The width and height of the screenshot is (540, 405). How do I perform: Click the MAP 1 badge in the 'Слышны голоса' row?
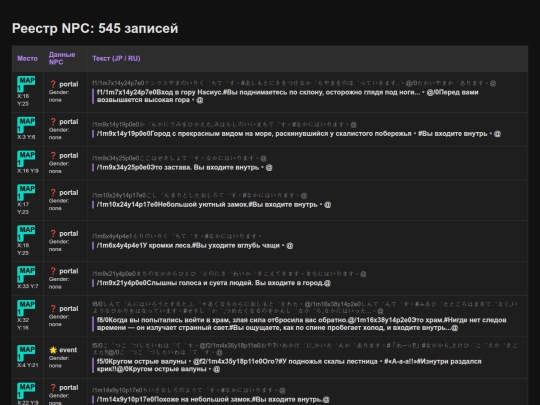(26, 274)
